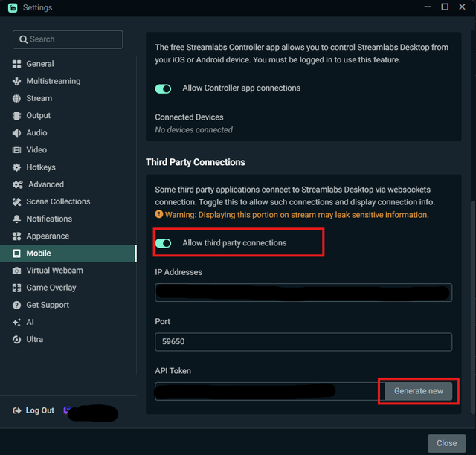The image size is (476, 455).
Task: Click the Output chip icon
Action: point(16,116)
